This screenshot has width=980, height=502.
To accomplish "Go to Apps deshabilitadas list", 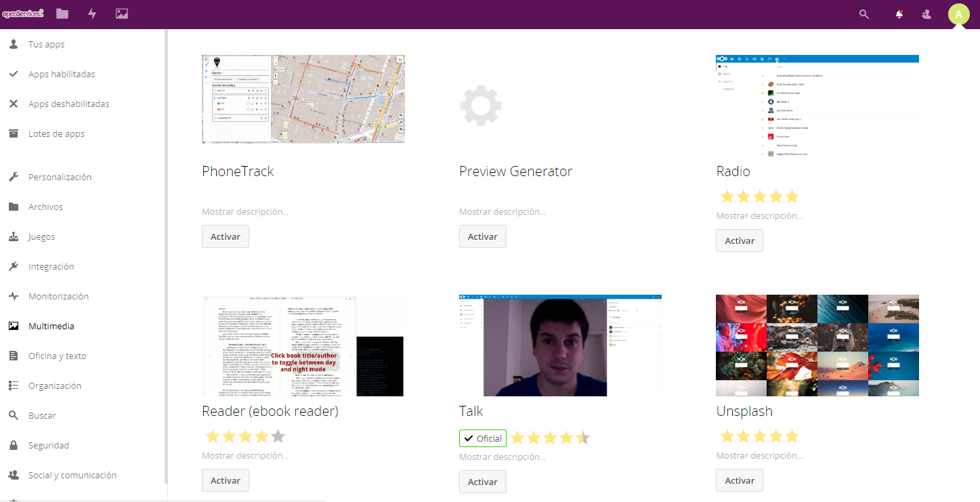I will tap(68, 104).
